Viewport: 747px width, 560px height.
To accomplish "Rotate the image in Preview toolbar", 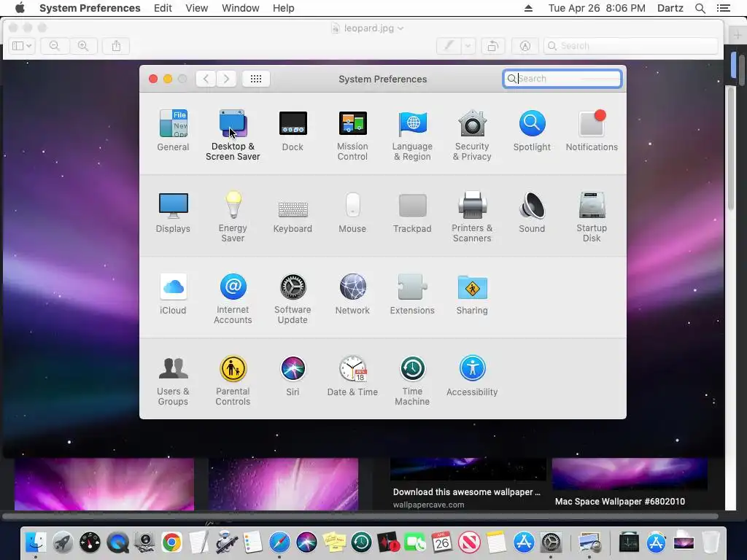I will point(493,46).
